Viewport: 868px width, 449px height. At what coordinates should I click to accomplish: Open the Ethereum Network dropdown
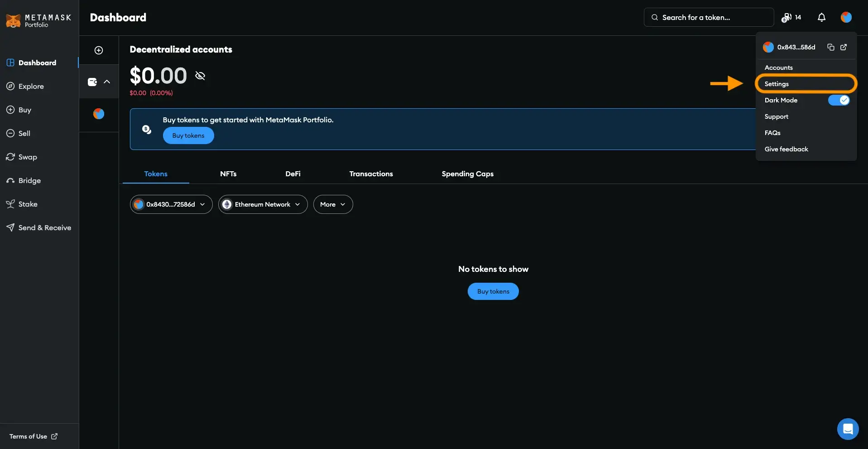pyautogui.click(x=263, y=204)
